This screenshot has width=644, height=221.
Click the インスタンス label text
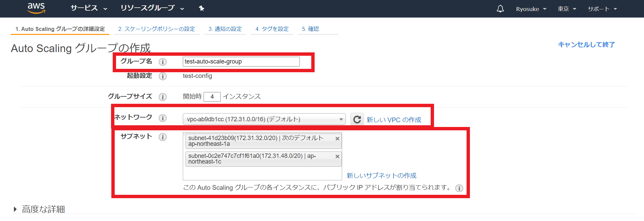coord(242,97)
